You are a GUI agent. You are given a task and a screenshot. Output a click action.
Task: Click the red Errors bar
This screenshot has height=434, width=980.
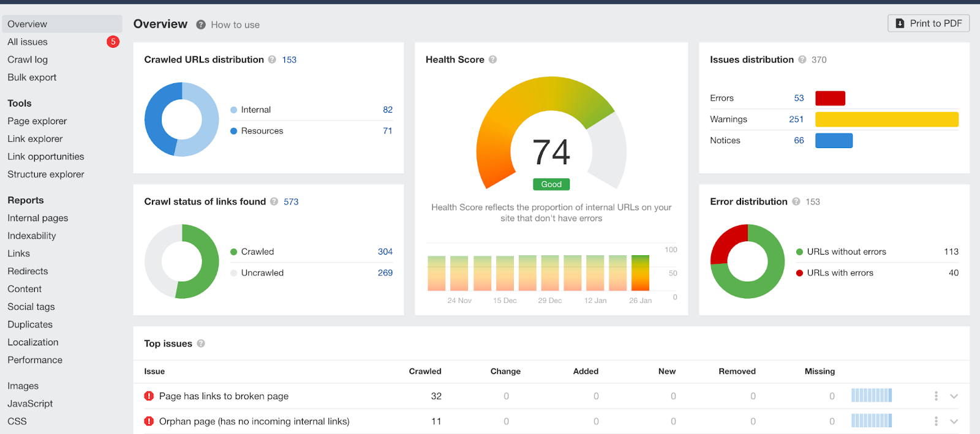(830, 98)
